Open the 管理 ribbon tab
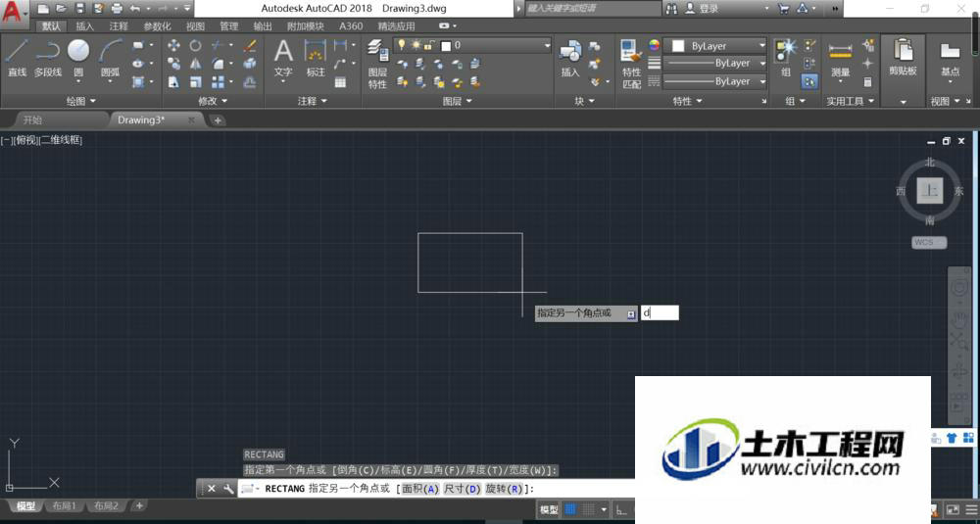Viewport: 980px width, 524px height. tap(228, 26)
